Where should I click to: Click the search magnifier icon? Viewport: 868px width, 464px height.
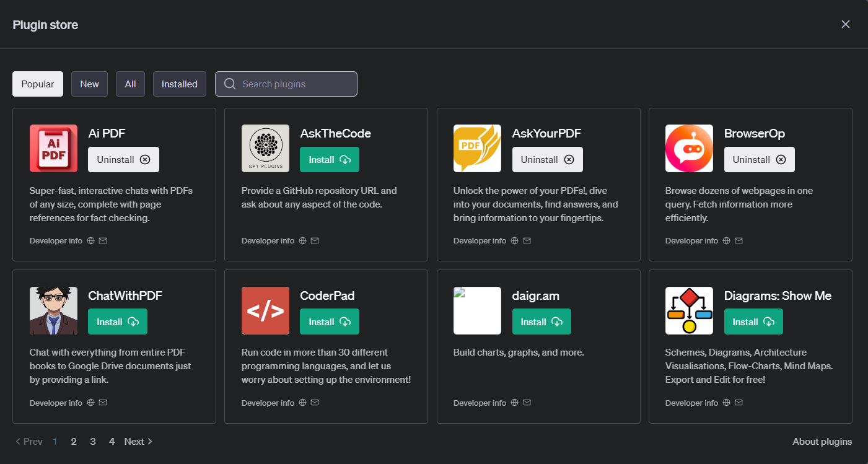coord(230,84)
